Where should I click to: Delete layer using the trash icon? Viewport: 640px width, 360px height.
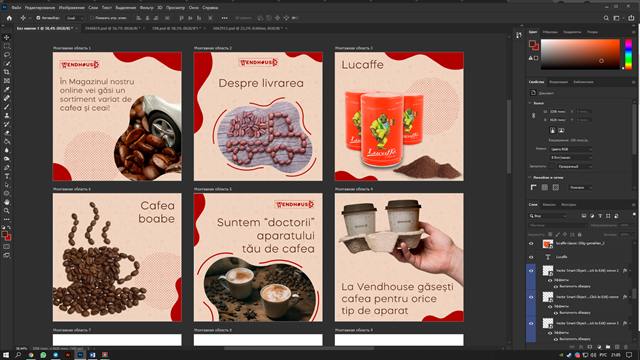tap(626, 347)
